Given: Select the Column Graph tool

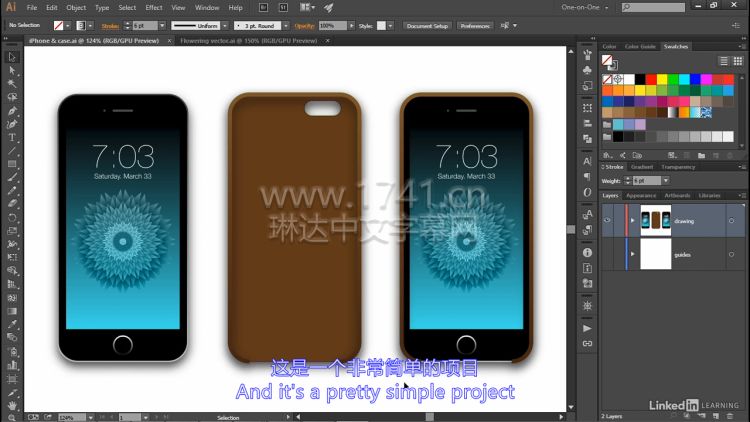Looking at the screenshot, I should tap(12, 365).
